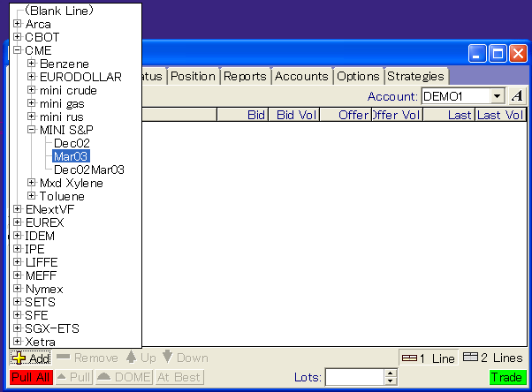The width and height of the screenshot is (532, 392).
Task: Expand the mini crude node
Action: tap(31, 90)
